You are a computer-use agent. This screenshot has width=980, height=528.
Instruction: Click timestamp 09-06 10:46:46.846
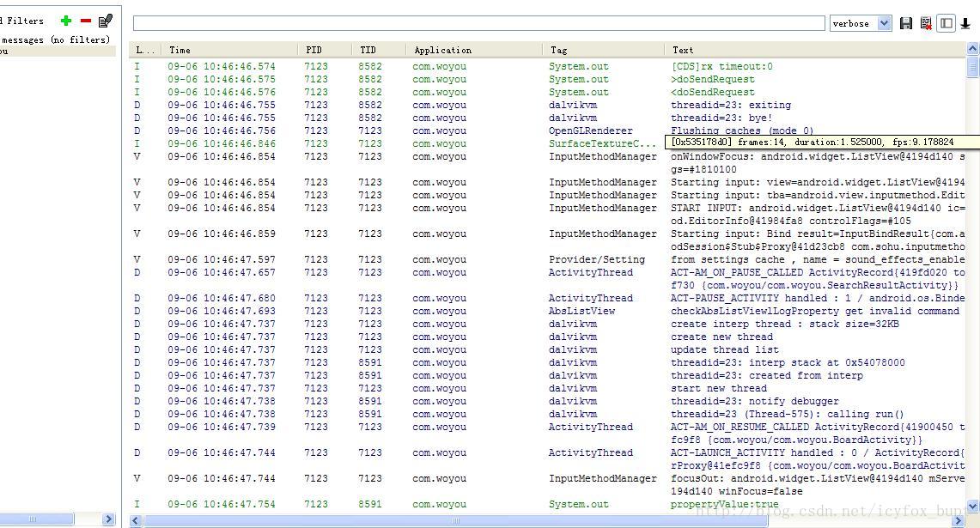pyautogui.click(x=222, y=143)
